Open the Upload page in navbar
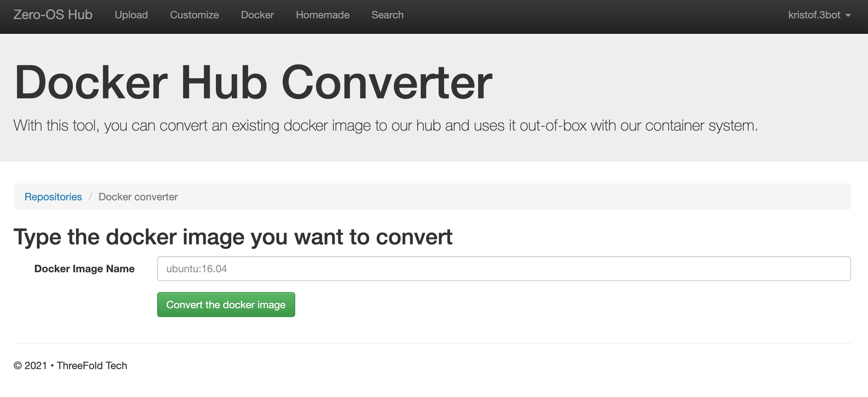868x397 pixels. click(x=131, y=15)
